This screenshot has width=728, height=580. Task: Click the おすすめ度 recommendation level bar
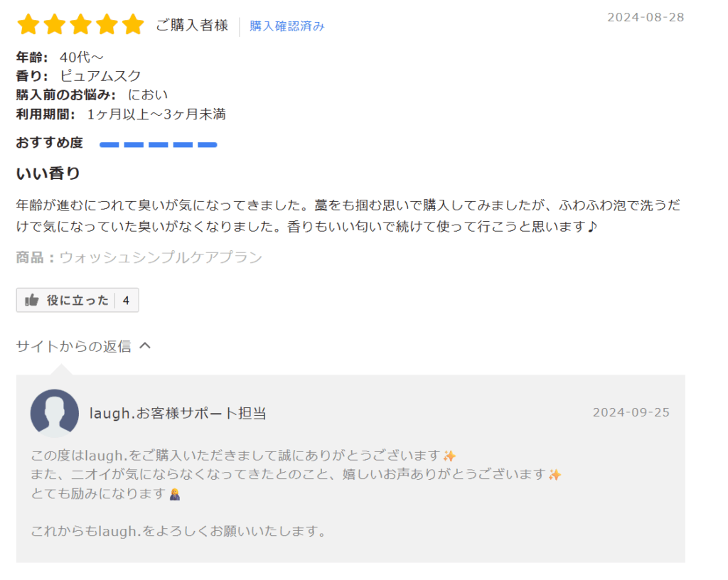(x=158, y=144)
